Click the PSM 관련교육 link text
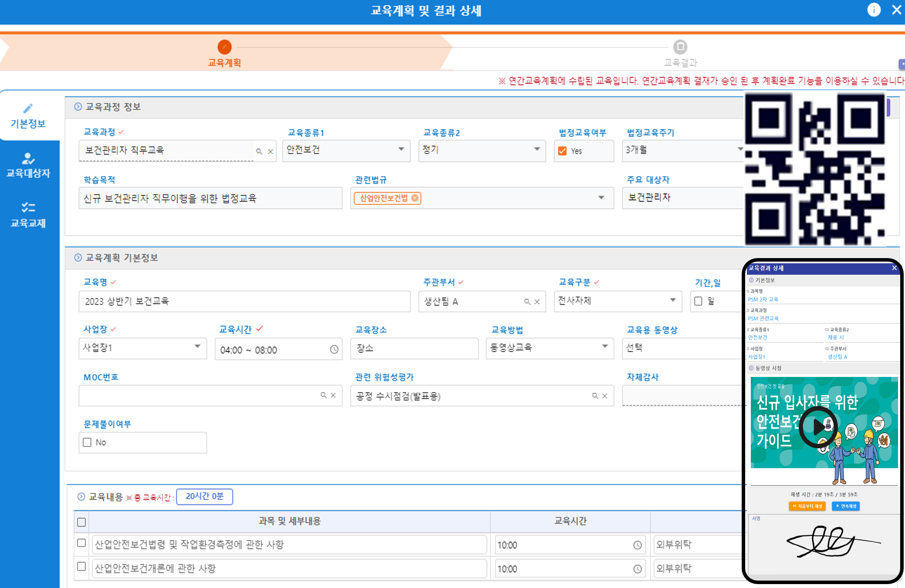 point(763,319)
